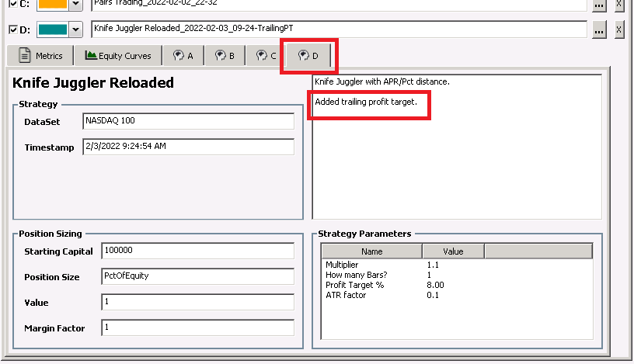This screenshot has height=364, width=634.
Task: Click the Knife Juggler Reloaded filename field
Action: tap(338, 29)
